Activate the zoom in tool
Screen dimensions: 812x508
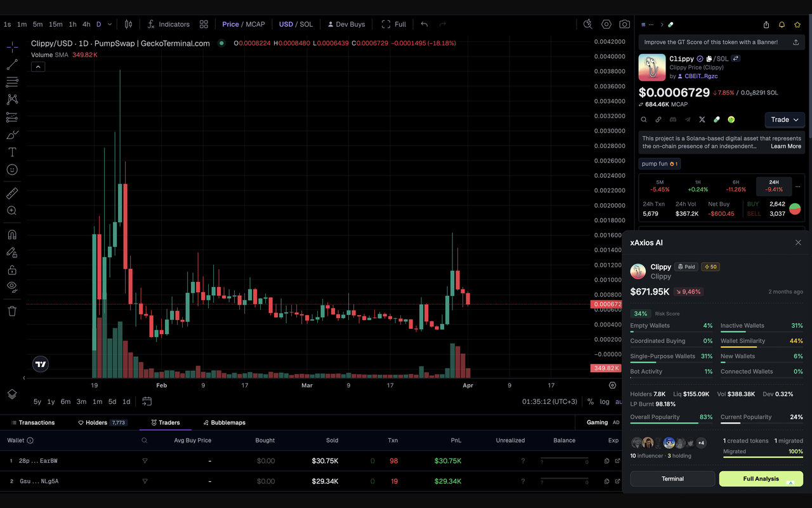(x=12, y=211)
